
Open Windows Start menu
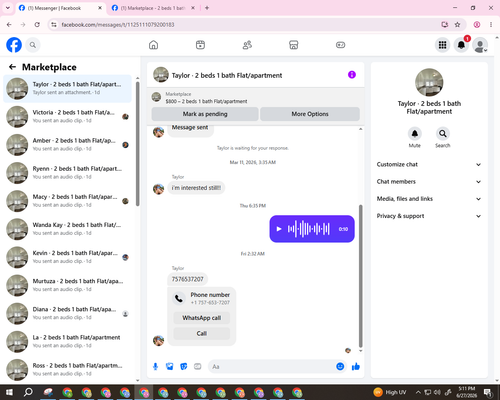tap(9, 392)
